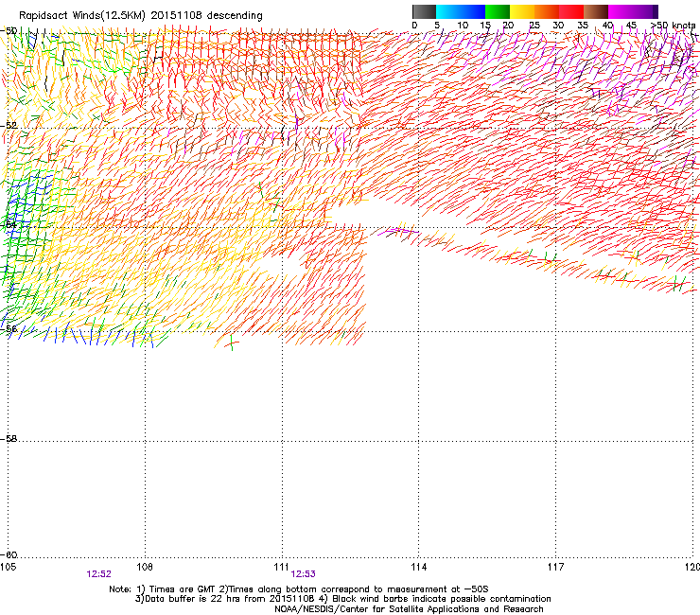Viewport: 700px width, 615px height.
Task: Click the purple 12:52 swath time label
Action: [x=98, y=574]
